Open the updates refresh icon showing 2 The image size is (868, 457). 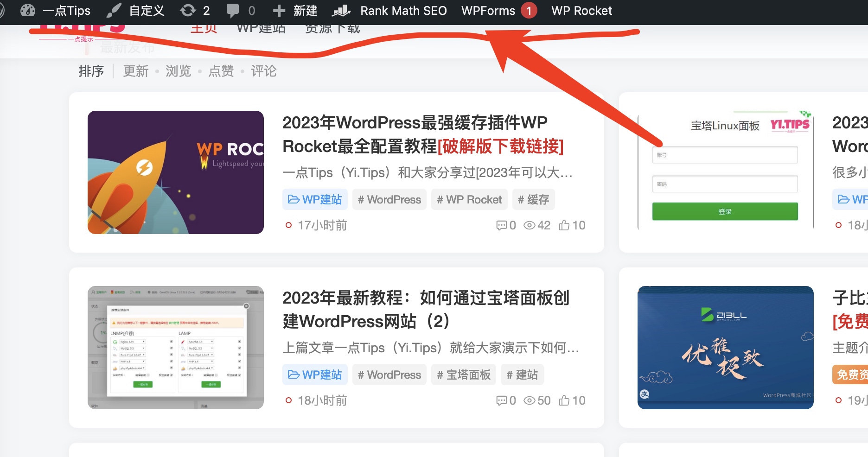click(x=188, y=10)
